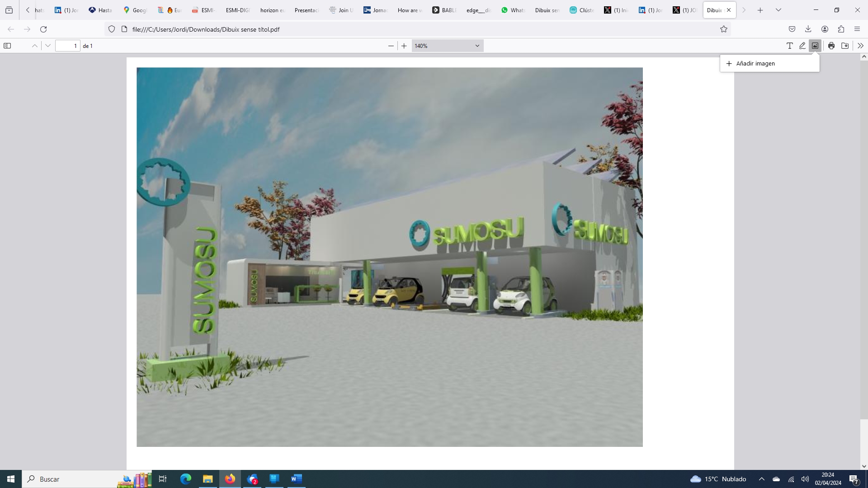Go to the next page arrow
The image size is (868, 488).
tap(48, 46)
